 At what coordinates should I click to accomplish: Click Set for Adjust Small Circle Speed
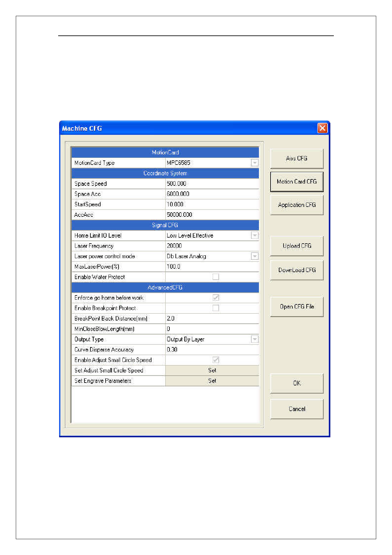(212, 371)
